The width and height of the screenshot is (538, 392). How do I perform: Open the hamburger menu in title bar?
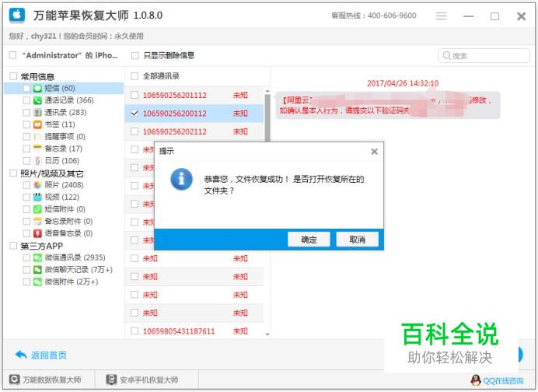[x=442, y=16]
